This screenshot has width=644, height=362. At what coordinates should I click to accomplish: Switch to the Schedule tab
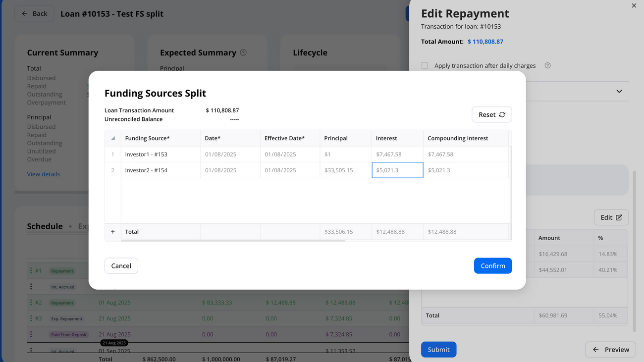pos(45,226)
